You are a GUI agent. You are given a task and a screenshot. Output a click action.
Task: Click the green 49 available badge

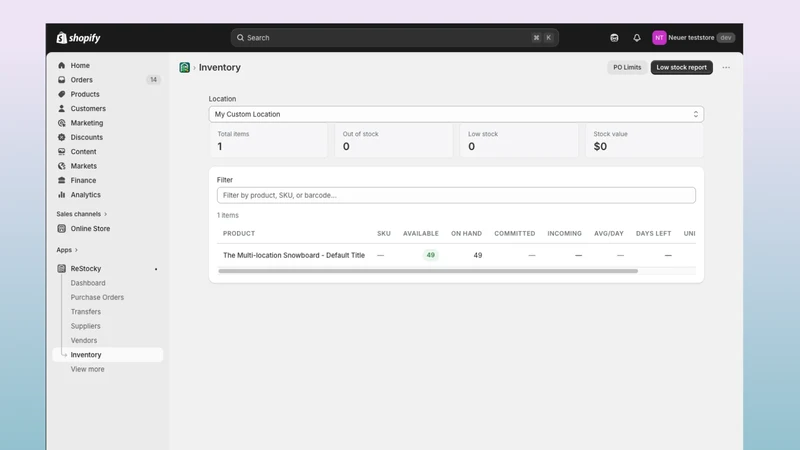[x=431, y=255]
